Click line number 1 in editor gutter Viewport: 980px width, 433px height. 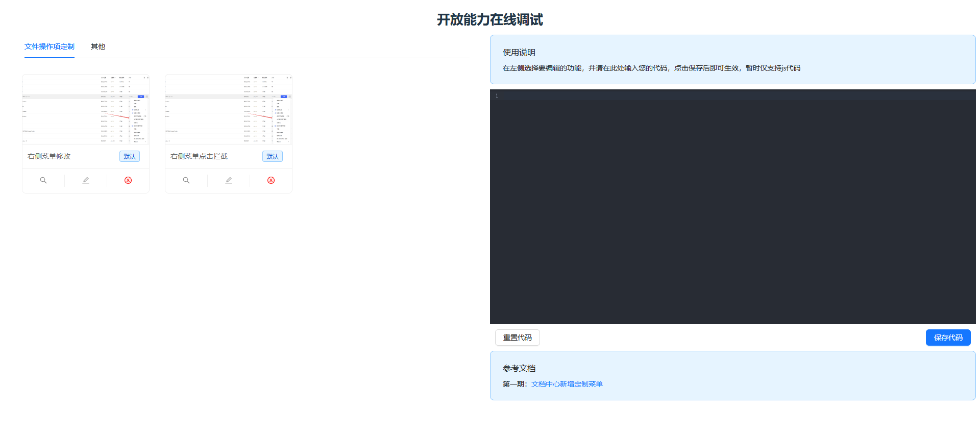[x=497, y=96]
